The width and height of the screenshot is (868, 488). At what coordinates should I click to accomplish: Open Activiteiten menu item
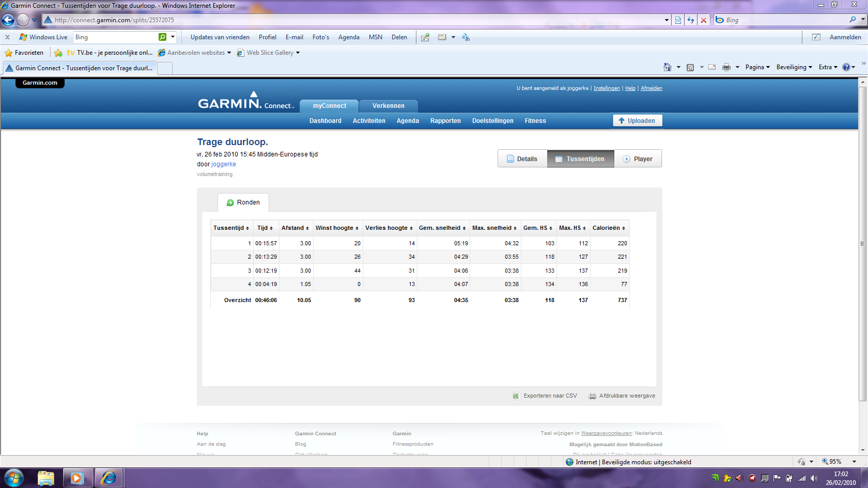(369, 121)
